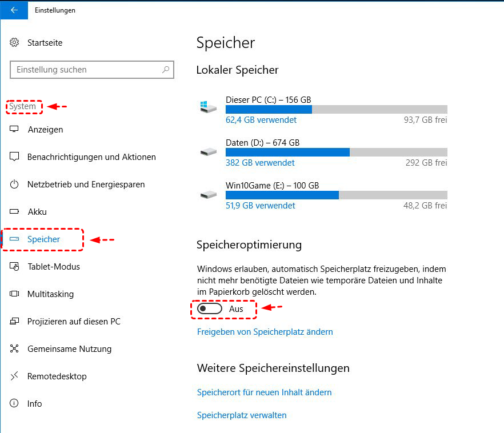
Task: Go to Projizieren auf diesen PC
Action: point(74,322)
